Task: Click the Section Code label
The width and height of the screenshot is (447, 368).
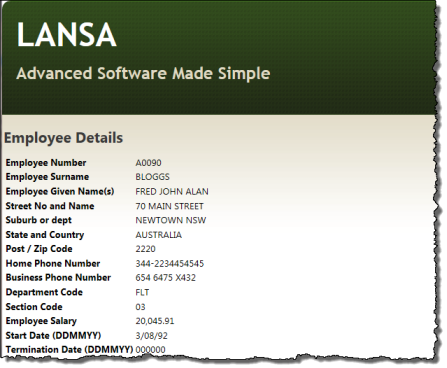Action: click(34, 307)
